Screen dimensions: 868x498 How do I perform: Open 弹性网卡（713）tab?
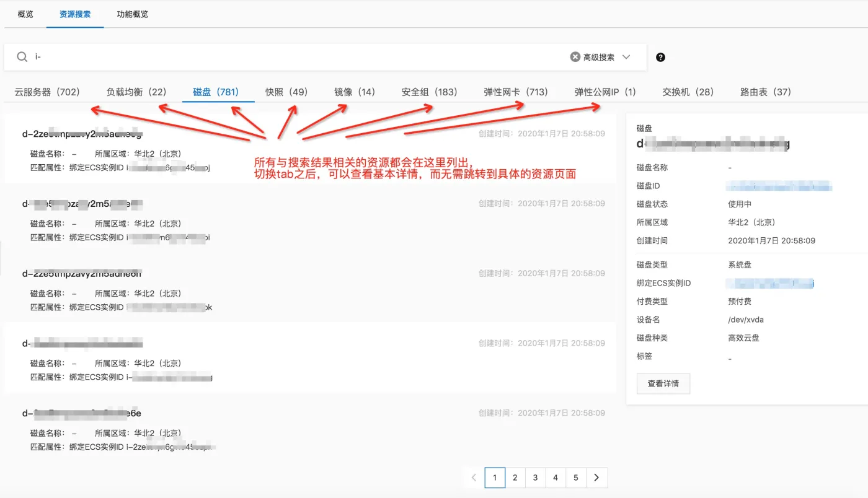pyautogui.click(x=516, y=92)
